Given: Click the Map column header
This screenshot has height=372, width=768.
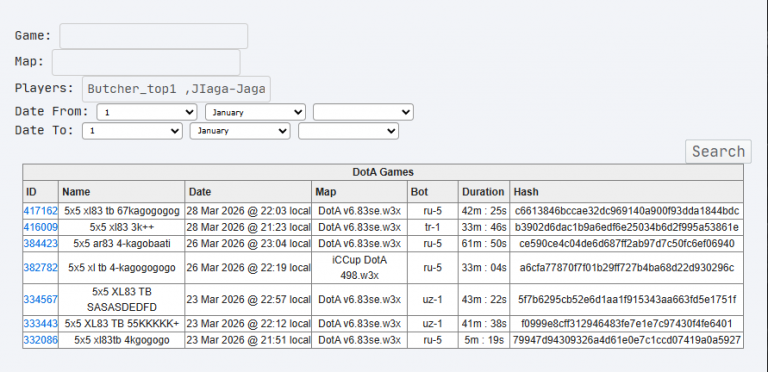Looking at the screenshot, I should [360, 192].
